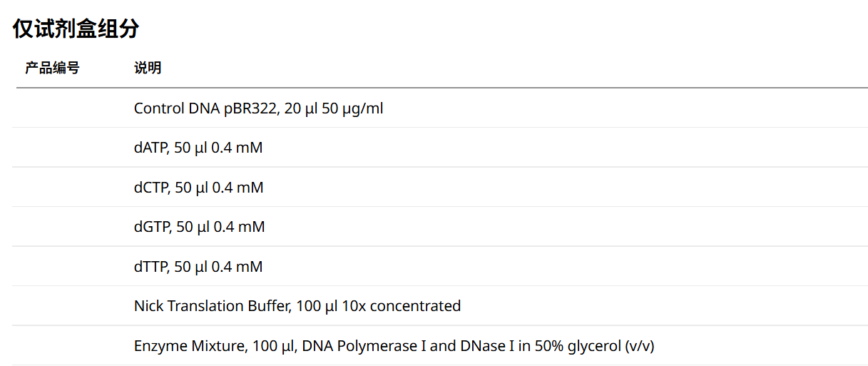Click the 产品编号 column header
Screen dimensions: 868x366
click(x=52, y=68)
